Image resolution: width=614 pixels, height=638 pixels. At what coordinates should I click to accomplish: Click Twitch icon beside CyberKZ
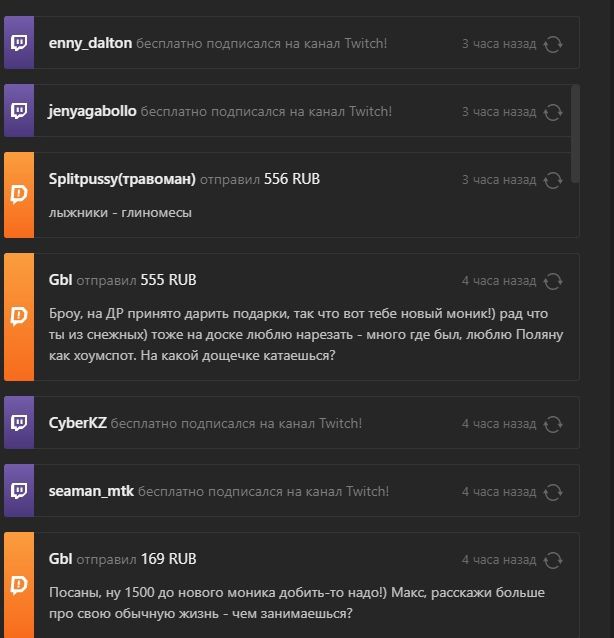pyautogui.click(x=19, y=424)
